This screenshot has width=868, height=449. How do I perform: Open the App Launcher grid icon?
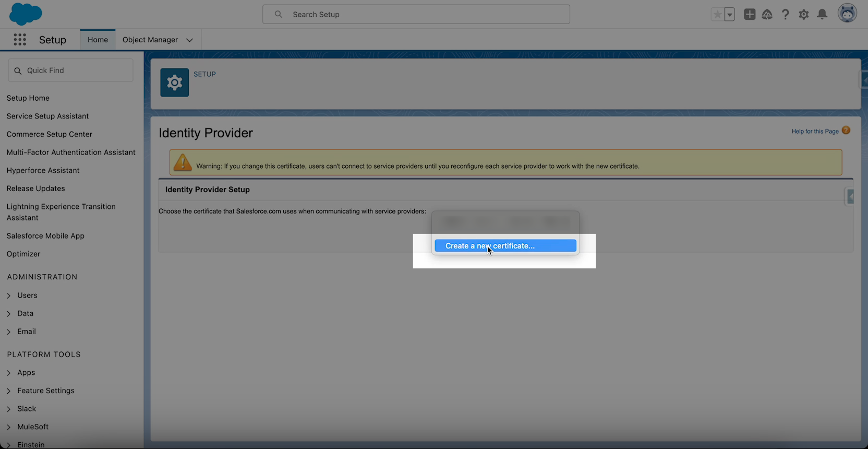click(x=20, y=40)
